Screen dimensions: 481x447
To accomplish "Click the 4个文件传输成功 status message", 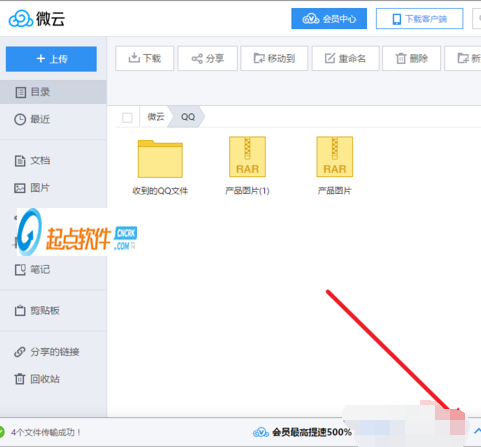I will pos(46,432).
